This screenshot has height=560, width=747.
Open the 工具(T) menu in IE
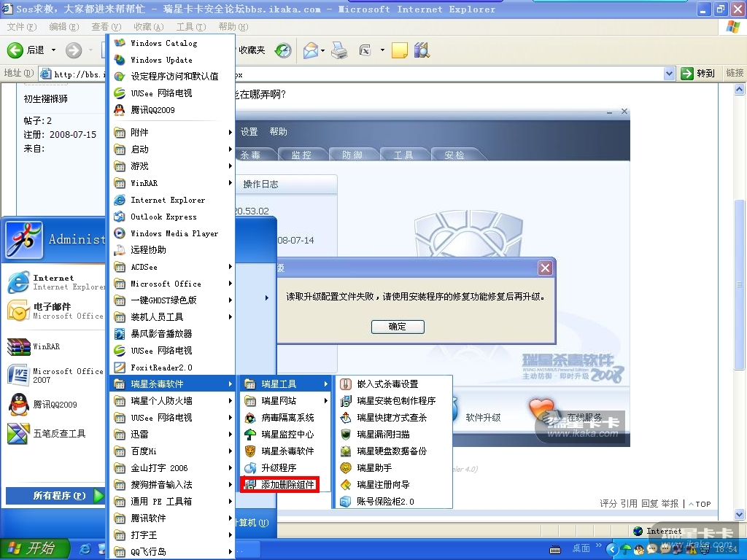click(191, 27)
